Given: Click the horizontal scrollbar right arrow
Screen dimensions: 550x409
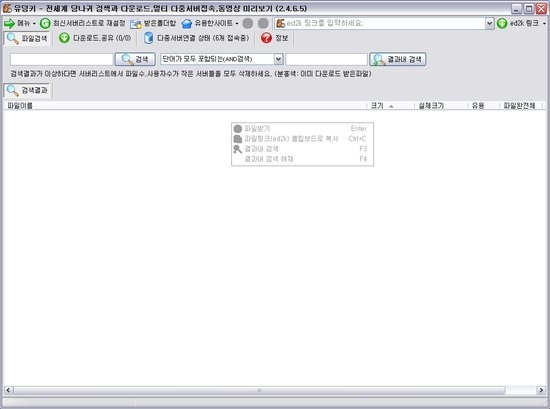Looking at the screenshot, I should point(541,390).
